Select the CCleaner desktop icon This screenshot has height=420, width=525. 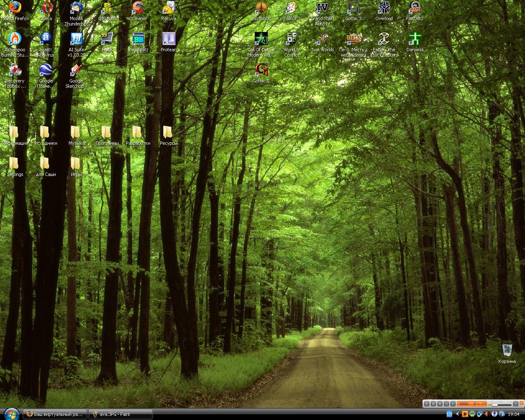(138, 8)
